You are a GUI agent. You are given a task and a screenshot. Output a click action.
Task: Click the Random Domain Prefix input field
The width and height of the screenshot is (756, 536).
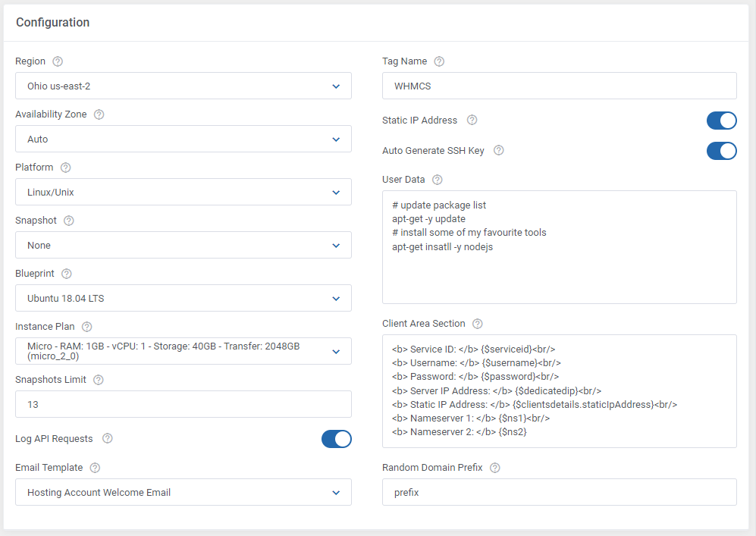click(x=560, y=492)
